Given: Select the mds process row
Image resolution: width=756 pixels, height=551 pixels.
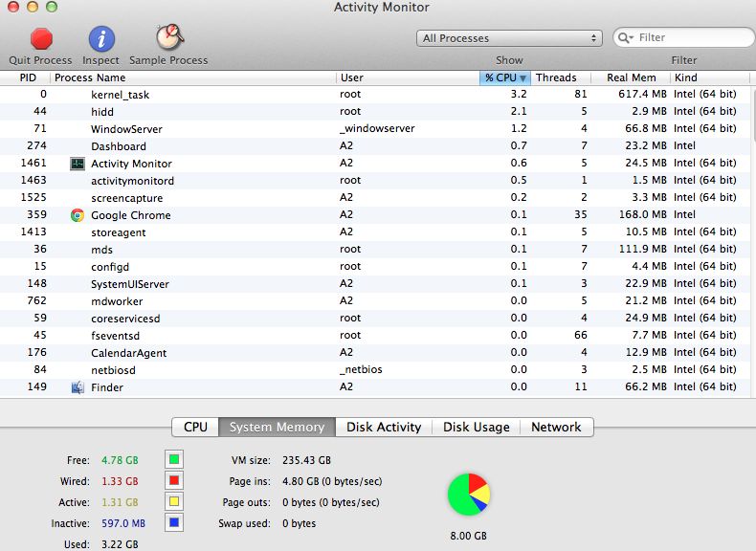Looking at the screenshot, I should tap(375, 250).
